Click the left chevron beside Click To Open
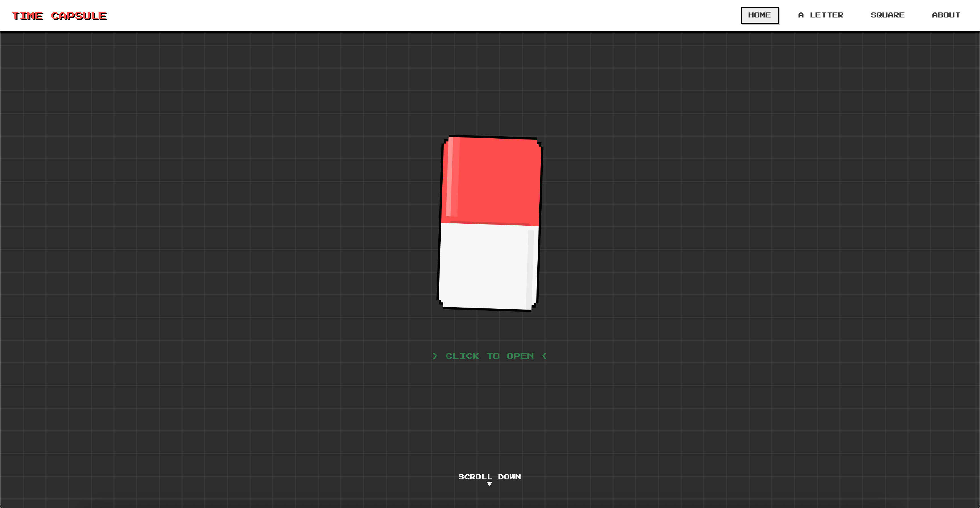 tap(435, 356)
